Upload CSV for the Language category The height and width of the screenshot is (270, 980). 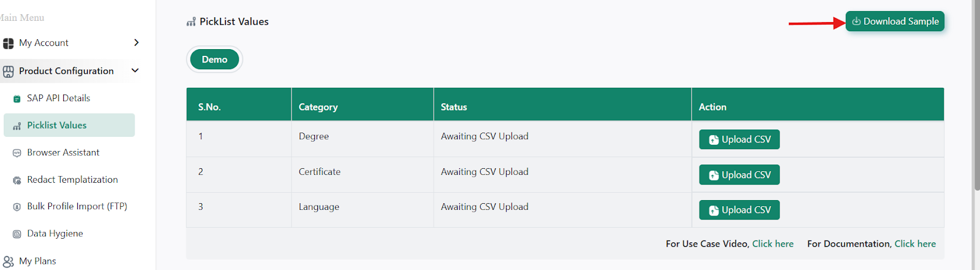[739, 210]
